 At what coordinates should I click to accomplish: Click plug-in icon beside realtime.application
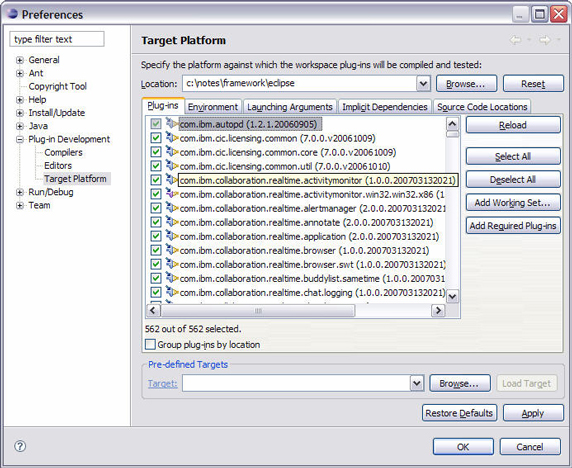172,236
